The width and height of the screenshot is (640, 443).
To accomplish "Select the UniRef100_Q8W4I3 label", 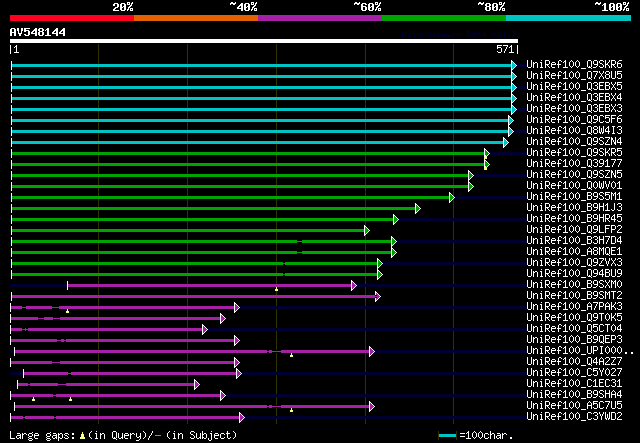I will pyautogui.click(x=574, y=130).
